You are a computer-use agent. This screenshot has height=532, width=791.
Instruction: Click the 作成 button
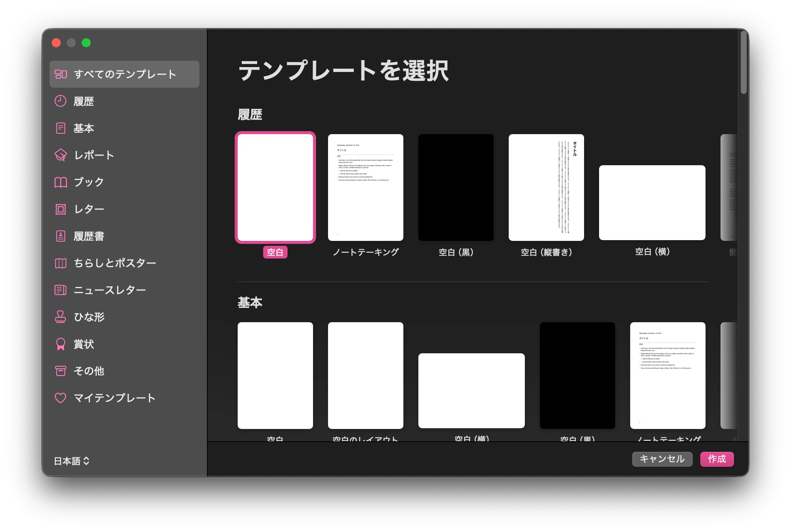point(717,459)
